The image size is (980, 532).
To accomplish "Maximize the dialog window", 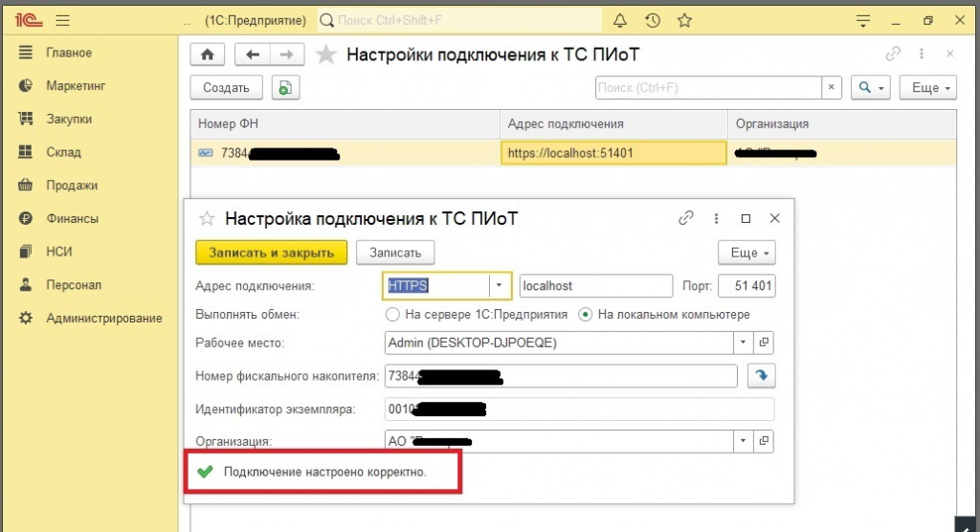I will 746,218.
